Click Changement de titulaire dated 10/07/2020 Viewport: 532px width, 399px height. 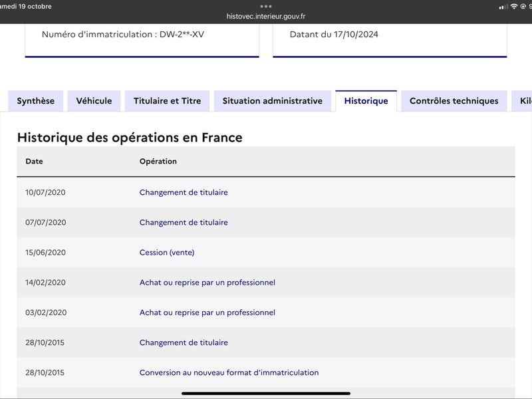(184, 192)
